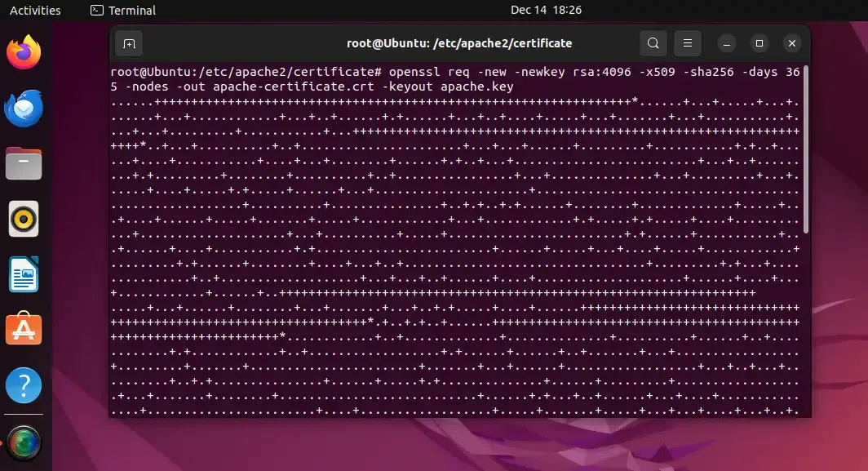Screen dimensions: 868x471
Task: Open Thunderbird Mail from the dock
Action: coord(24,108)
